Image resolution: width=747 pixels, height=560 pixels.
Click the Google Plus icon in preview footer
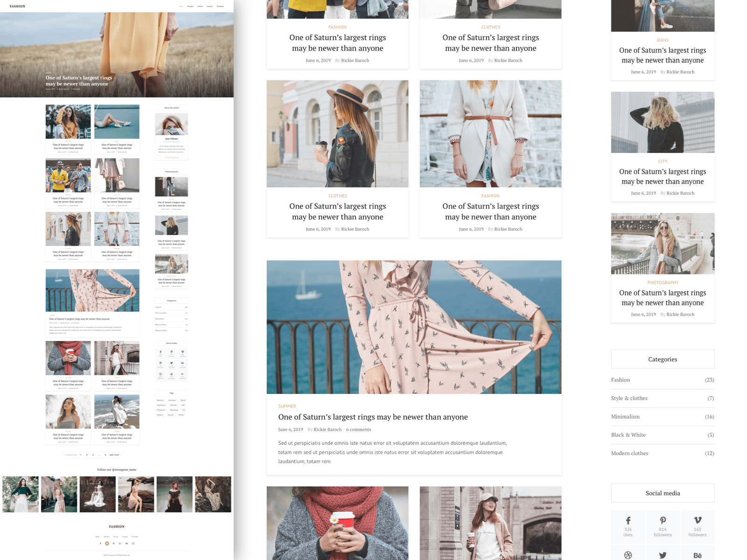[x=120, y=543]
